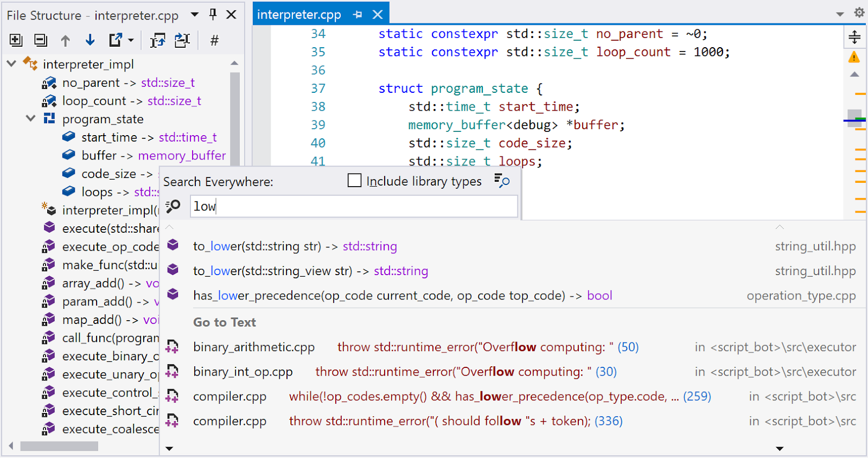
Task: Click the yellow warning indicator in editor margin
Action: click(854, 57)
